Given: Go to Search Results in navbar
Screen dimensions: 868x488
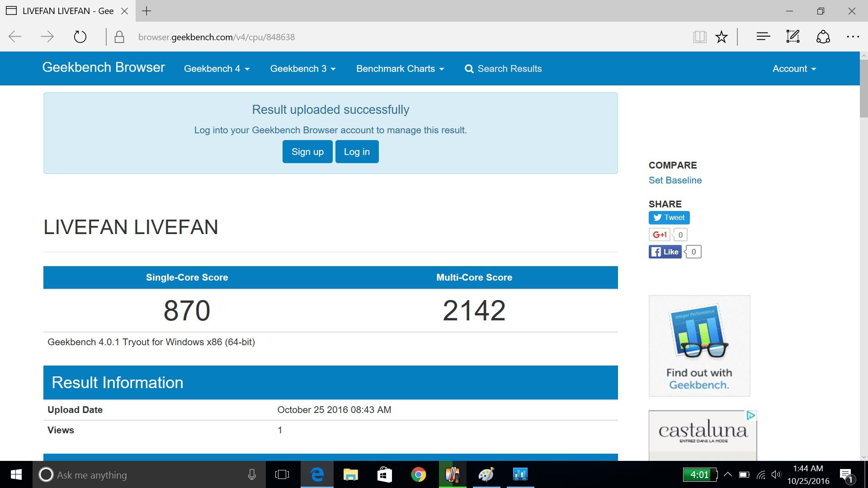Looking at the screenshot, I should [503, 69].
